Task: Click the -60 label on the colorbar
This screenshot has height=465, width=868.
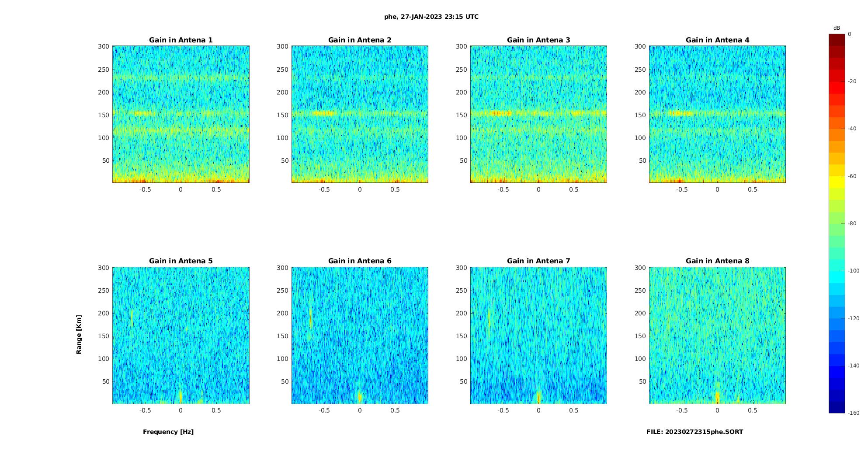Action: coord(852,176)
